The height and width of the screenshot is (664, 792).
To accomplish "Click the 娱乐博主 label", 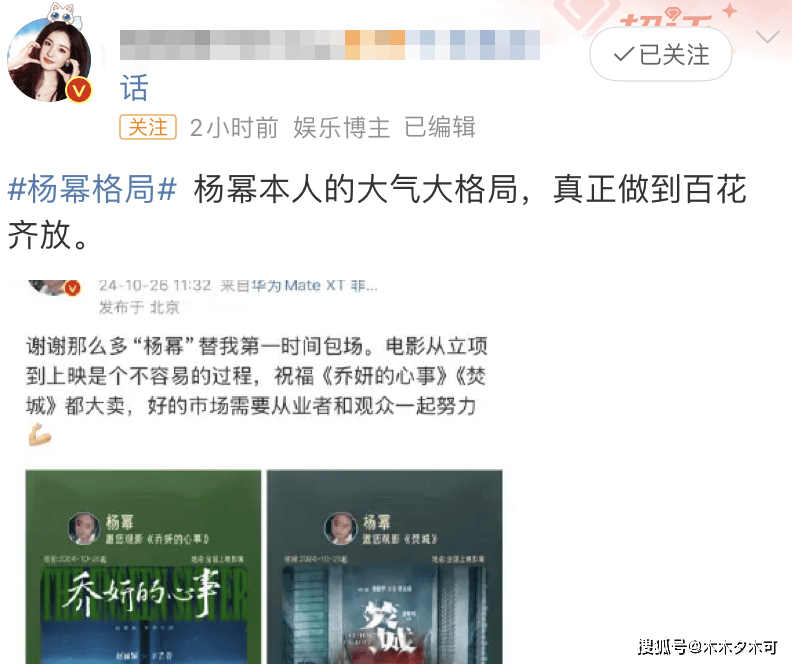I will click(341, 127).
